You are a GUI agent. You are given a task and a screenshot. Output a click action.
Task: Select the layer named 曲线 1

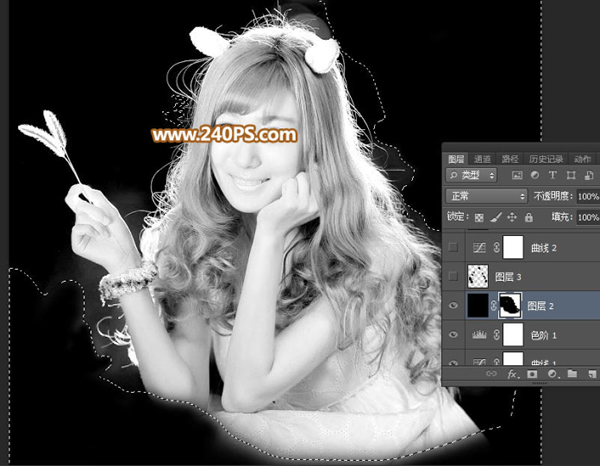point(543,362)
